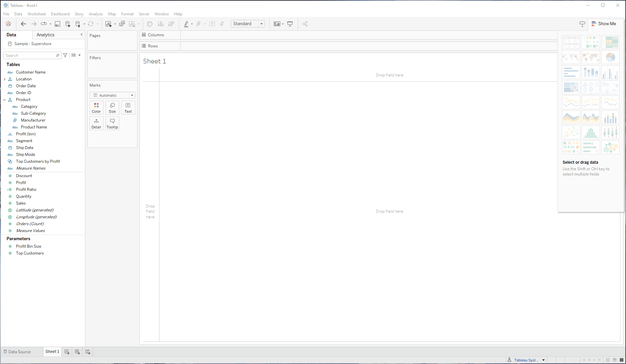
Task: Click the Share workbook icon
Action: click(305, 24)
